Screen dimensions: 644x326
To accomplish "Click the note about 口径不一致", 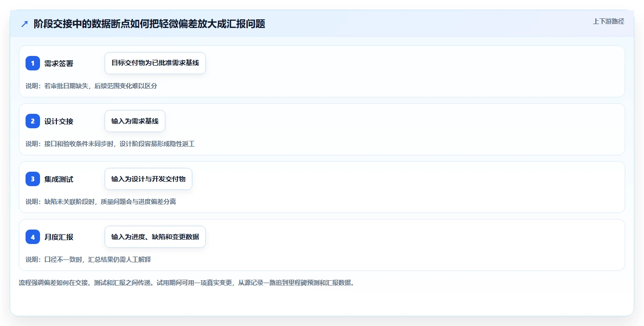I will coord(88,259).
